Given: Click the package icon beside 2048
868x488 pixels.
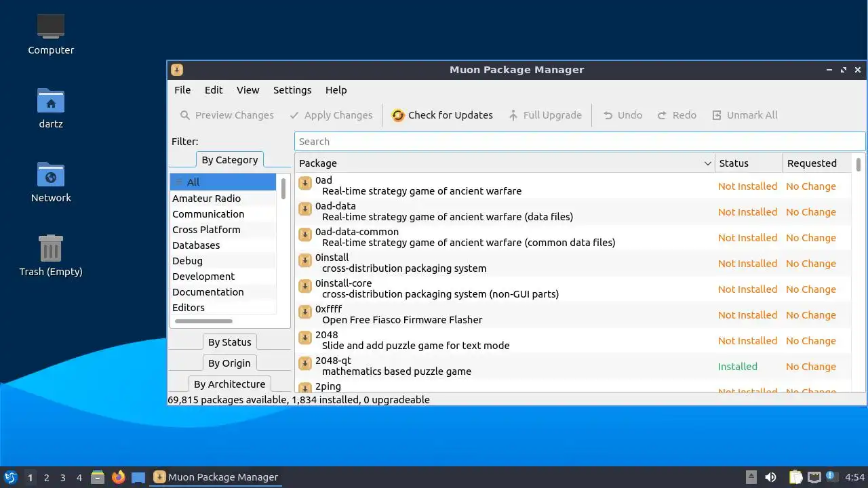Looking at the screenshot, I should point(305,338).
